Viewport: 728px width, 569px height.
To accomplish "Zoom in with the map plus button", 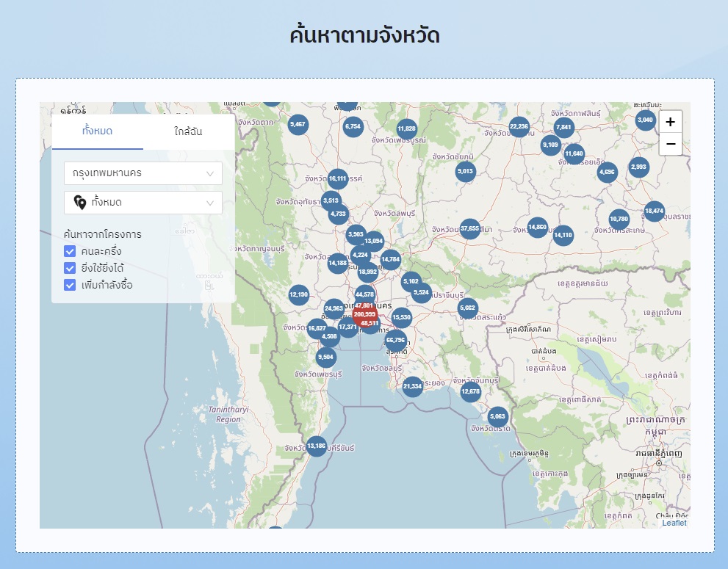I will click(x=670, y=122).
